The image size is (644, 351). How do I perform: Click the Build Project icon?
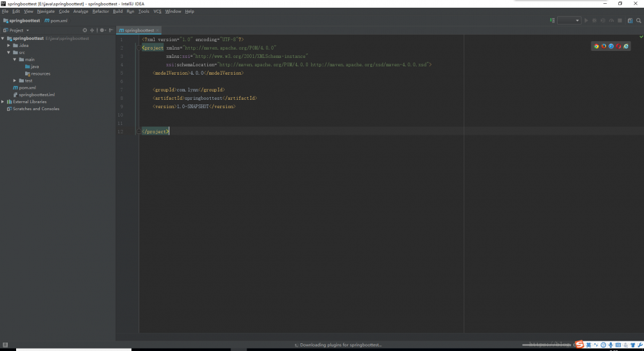coord(552,21)
